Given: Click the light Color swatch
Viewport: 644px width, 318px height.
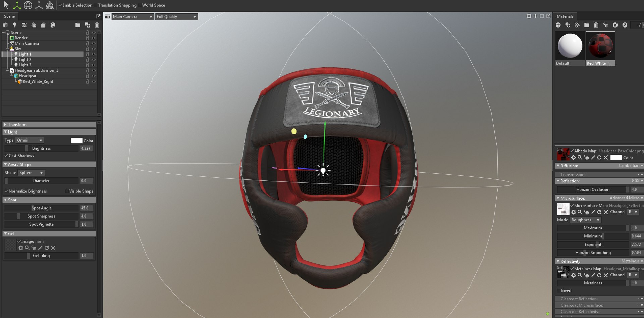Looking at the screenshot, I should coord(76,141).
